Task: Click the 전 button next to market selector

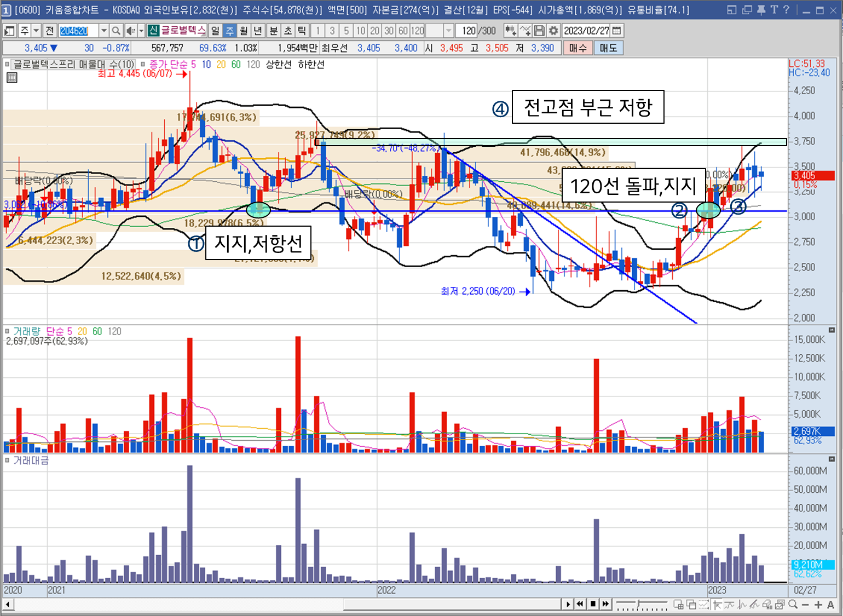Action: [50, 31]
